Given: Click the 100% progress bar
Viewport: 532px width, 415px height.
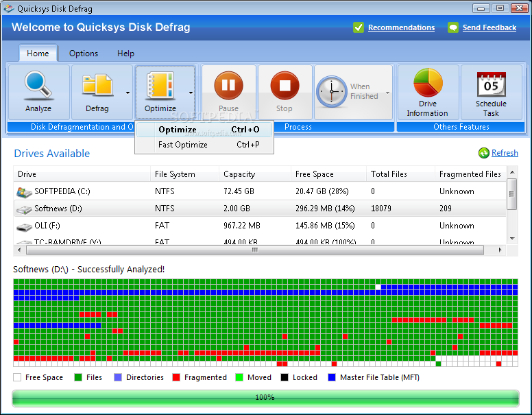Looking at the screenshot, I should [265, 398].
